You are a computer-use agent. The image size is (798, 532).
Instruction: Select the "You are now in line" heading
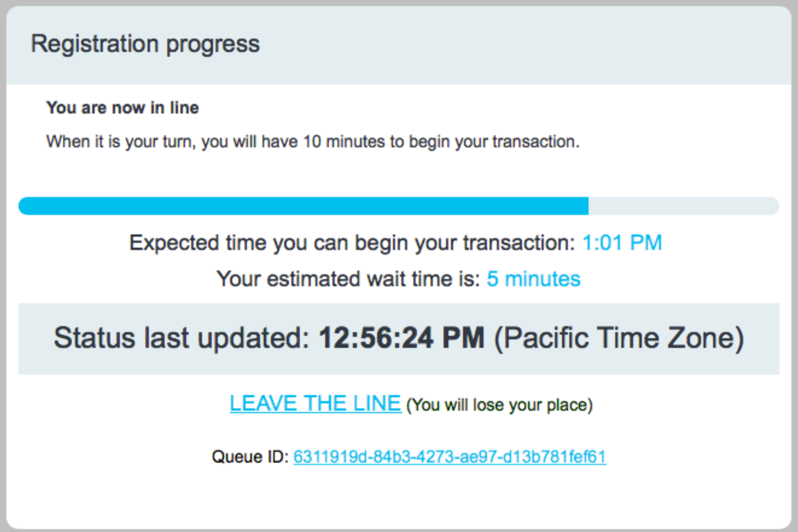click(x=122, y=107)
